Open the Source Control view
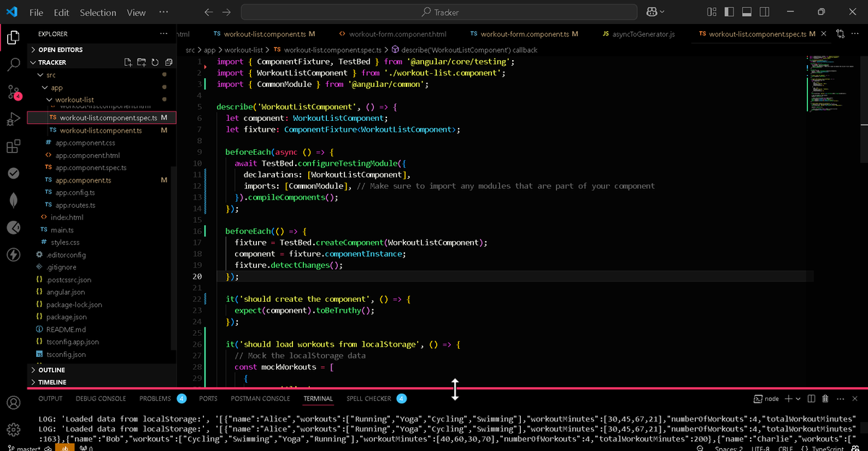 [14, 92]
